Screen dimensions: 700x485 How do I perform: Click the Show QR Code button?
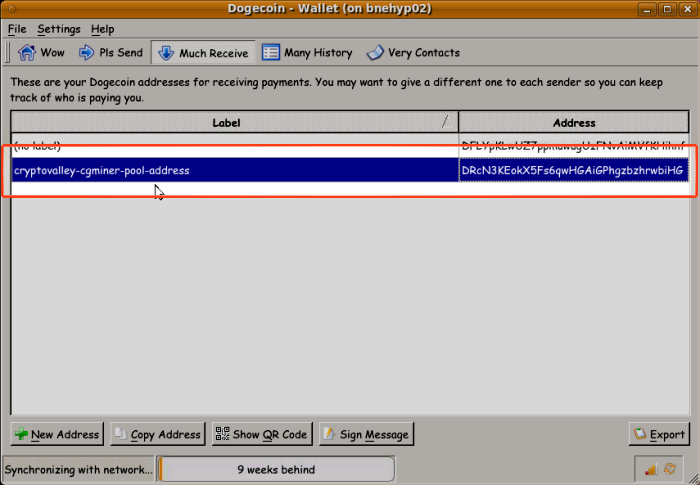click(262, 434)
